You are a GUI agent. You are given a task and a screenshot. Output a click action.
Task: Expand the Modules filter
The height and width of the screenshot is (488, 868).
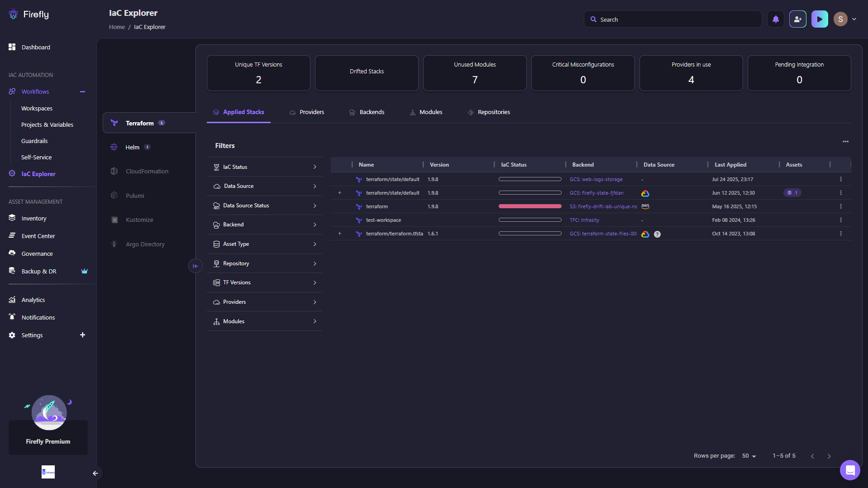click(265, 321)
